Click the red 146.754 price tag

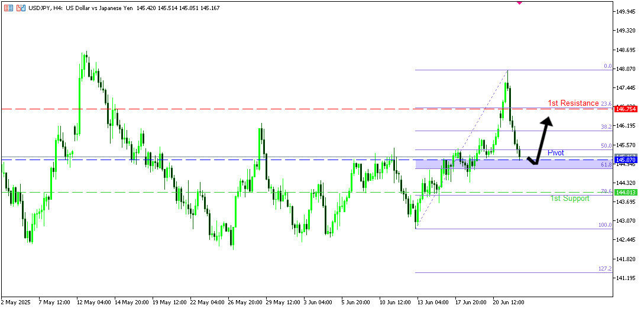coord(626,109)
